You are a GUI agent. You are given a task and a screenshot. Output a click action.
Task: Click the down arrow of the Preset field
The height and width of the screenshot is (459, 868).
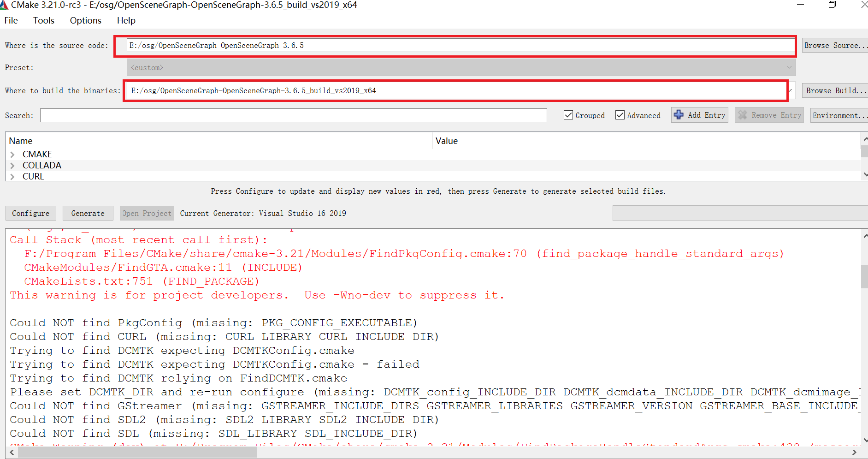(x=789, y=67)
